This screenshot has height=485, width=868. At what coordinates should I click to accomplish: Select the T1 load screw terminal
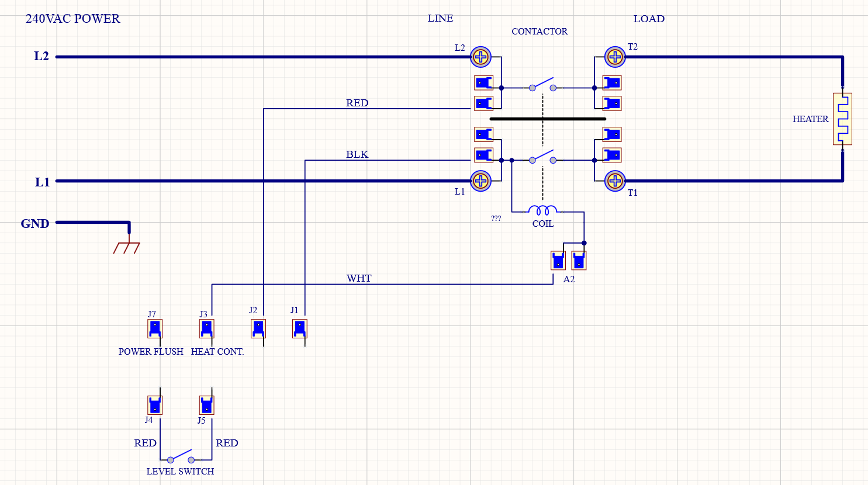[615, 181]
